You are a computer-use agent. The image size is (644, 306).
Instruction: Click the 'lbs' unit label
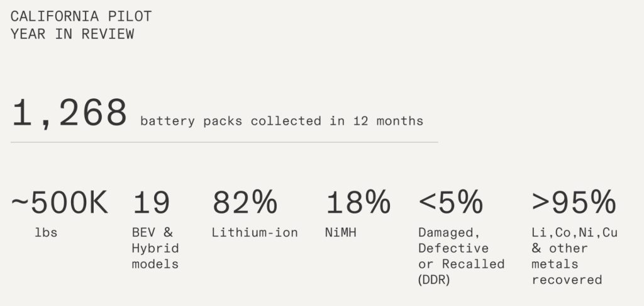pos(46,233)
